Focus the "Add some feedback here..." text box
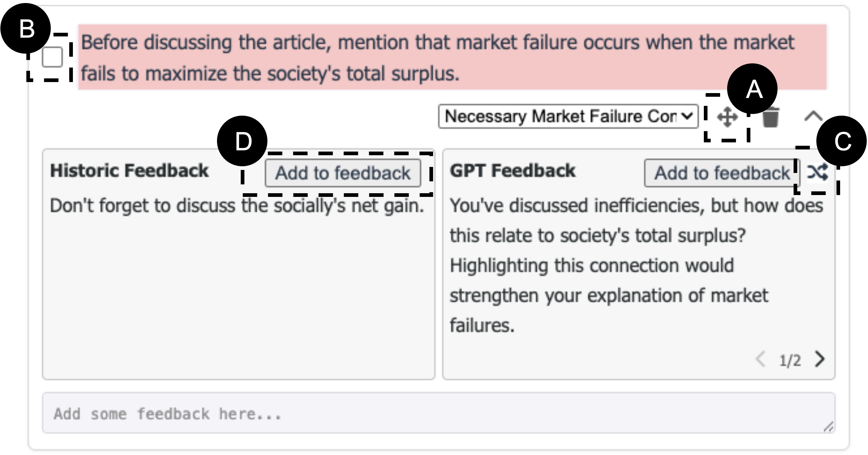 pos(438,413)
